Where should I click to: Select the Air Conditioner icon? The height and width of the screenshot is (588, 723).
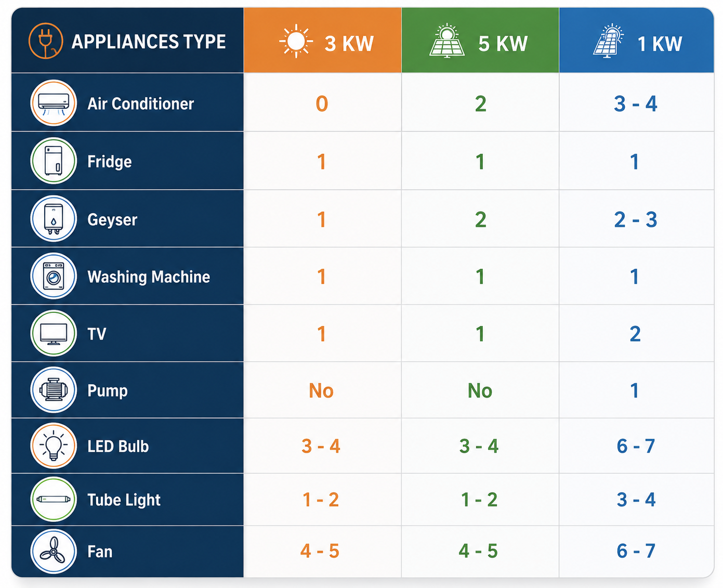(x=54, y=102)
